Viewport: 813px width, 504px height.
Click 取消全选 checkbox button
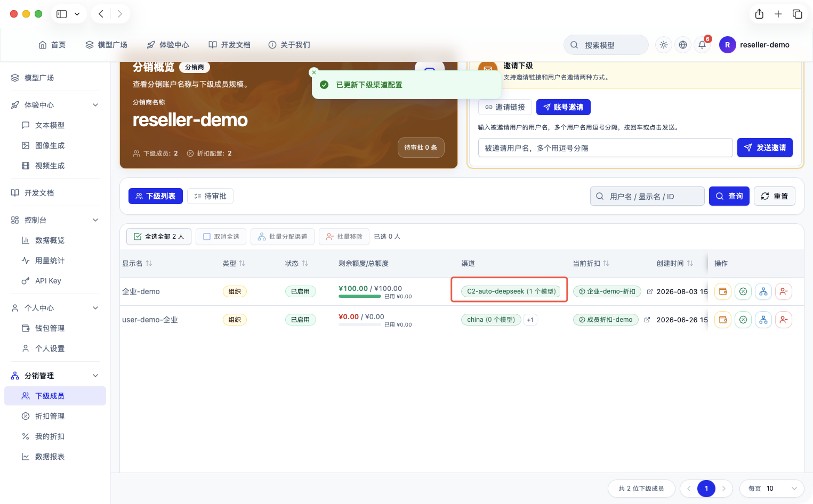click(x=221, y=237)
